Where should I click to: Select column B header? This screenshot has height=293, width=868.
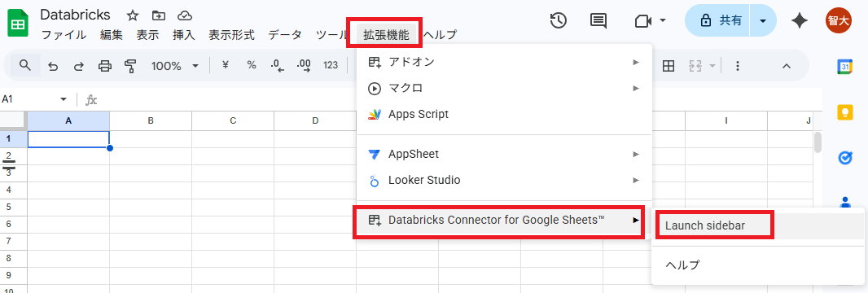pyautogui.click(x=151, y=120)
